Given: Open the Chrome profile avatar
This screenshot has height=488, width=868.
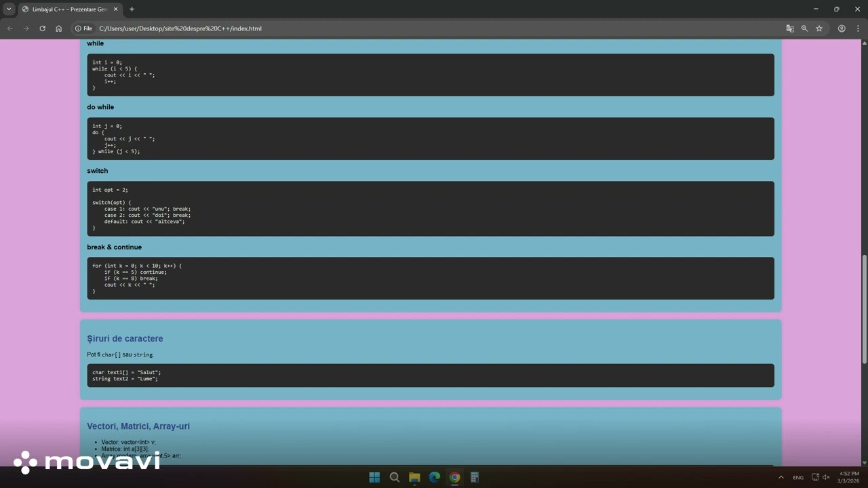Looking at the screenshot, I should coord(842,28).
